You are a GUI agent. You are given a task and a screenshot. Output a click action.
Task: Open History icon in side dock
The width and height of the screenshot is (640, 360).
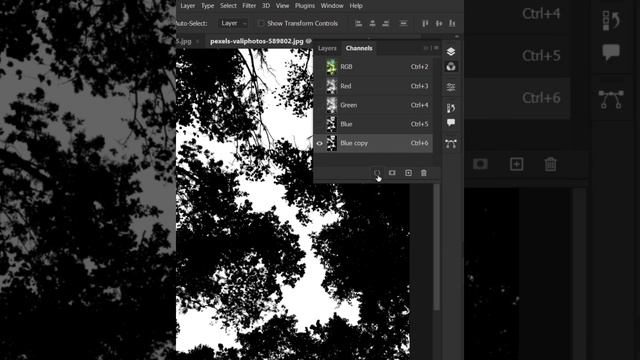[x=451, y=108]
